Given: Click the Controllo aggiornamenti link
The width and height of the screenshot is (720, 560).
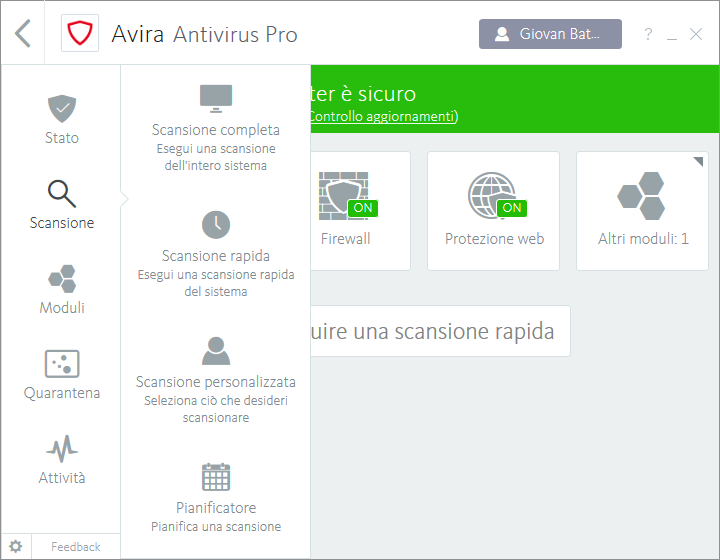Looking at the screenshot, I should pyautogui.click(x=381, y=117).
